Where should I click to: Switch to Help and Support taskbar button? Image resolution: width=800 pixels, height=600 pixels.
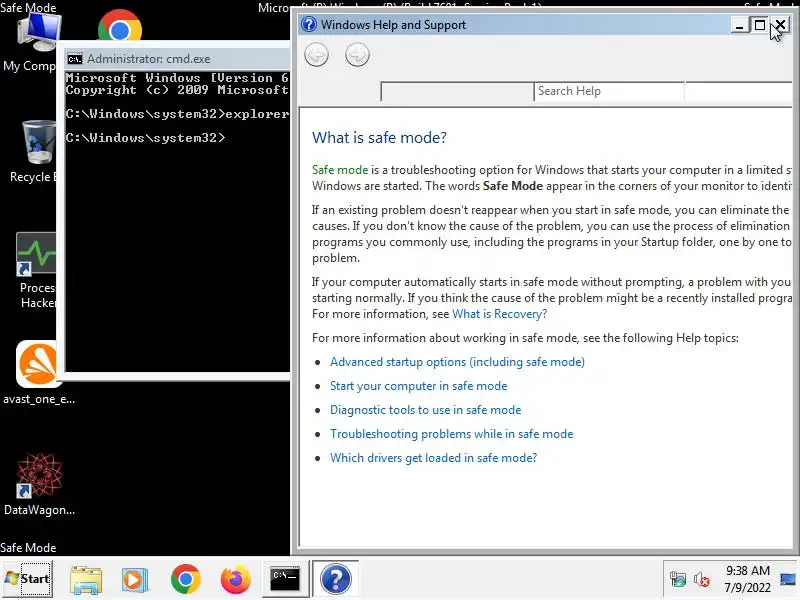(335, 579)
